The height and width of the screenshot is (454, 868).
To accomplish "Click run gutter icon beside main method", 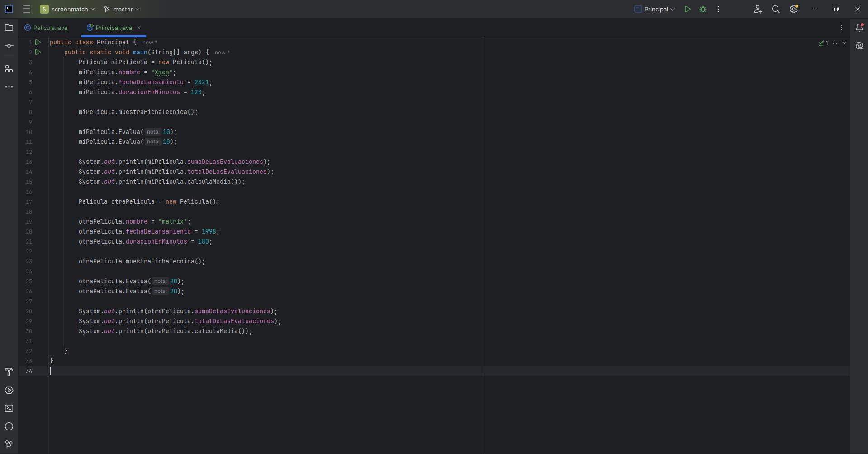I will [x=38, y=52].
